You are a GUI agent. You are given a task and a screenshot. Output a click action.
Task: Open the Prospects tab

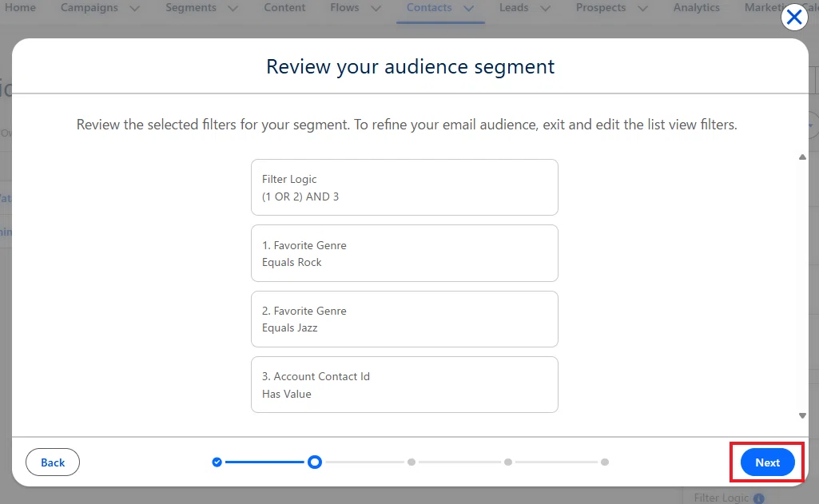[x=601, y=8]
